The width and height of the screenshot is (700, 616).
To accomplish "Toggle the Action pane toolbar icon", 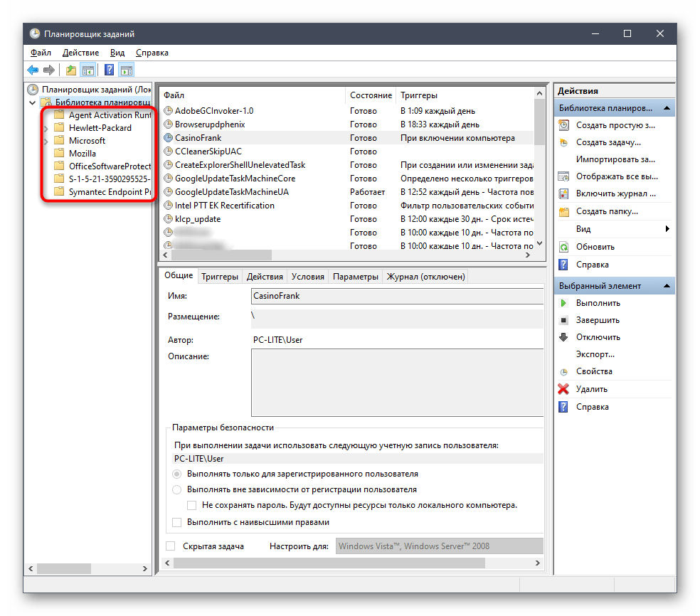I will (x=127, y=70).
